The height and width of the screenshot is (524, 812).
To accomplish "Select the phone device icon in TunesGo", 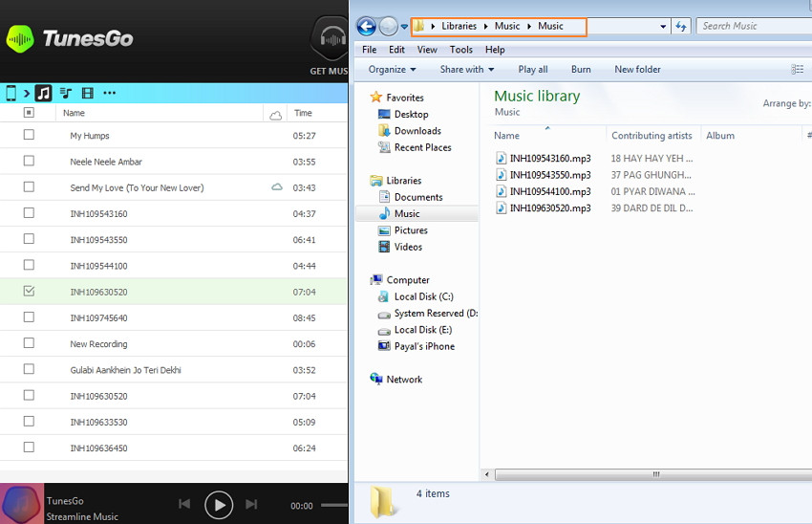I will point(11,94).
